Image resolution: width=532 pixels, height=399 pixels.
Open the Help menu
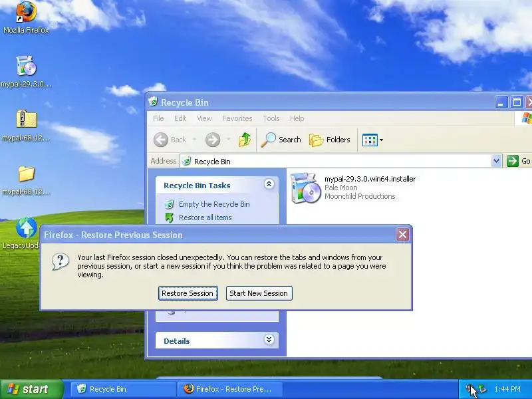coord(297,118)
